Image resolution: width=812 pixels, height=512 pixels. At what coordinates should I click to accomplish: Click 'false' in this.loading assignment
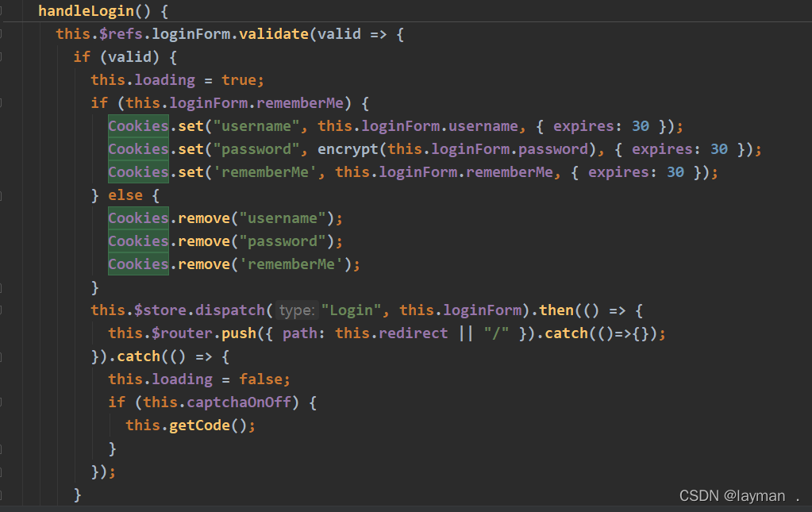(260, 379)
